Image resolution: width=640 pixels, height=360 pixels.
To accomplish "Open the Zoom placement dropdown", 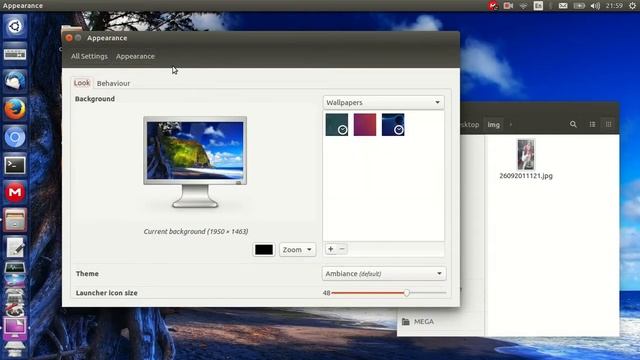I will click(298, 249).
